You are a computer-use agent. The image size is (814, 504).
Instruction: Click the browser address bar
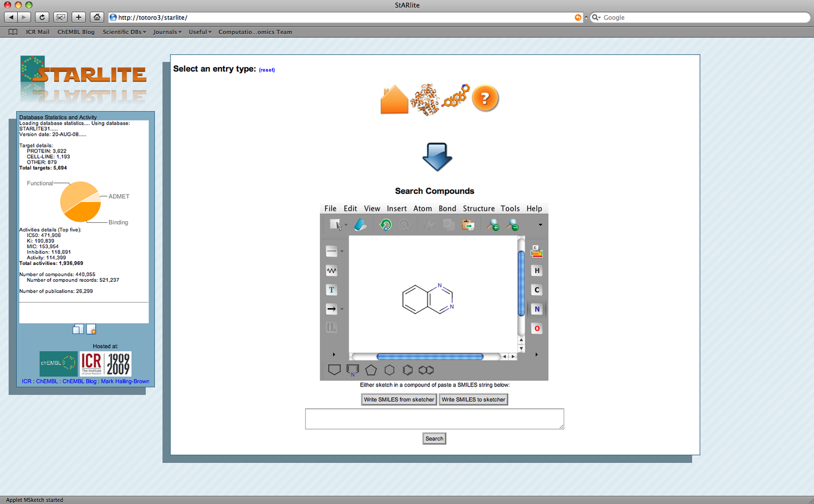(x=346, y=17)
